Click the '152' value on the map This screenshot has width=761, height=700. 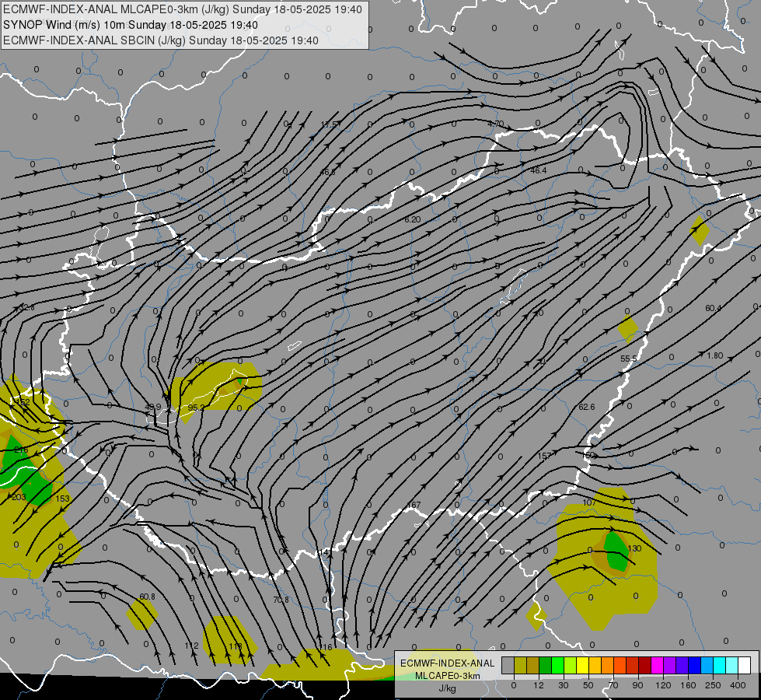(x=23, y=402)
